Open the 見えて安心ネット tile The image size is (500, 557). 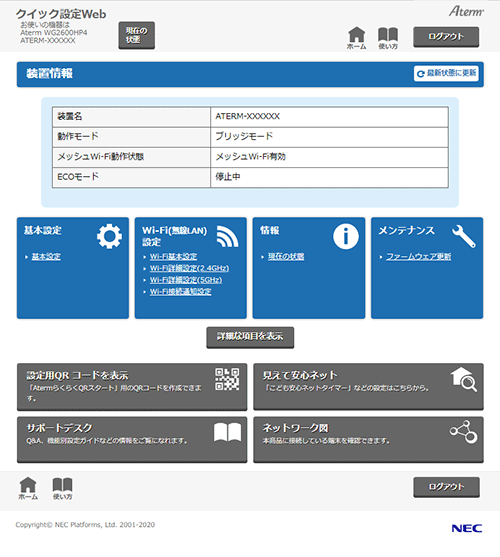coord(368,386)
